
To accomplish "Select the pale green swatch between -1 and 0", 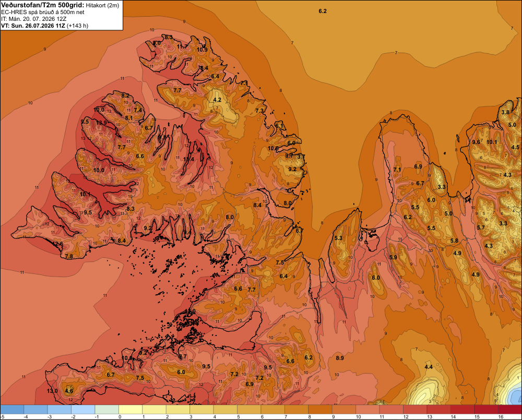I will coord(107,410).
